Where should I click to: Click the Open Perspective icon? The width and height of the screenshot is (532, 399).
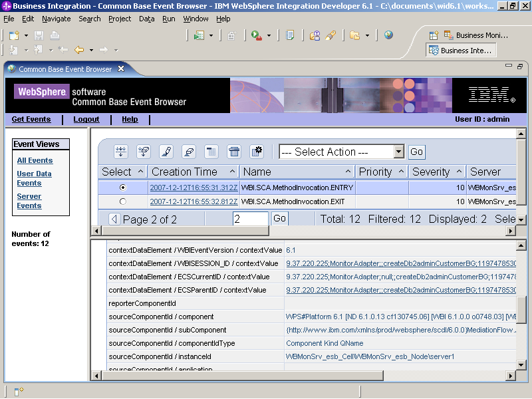434,35
